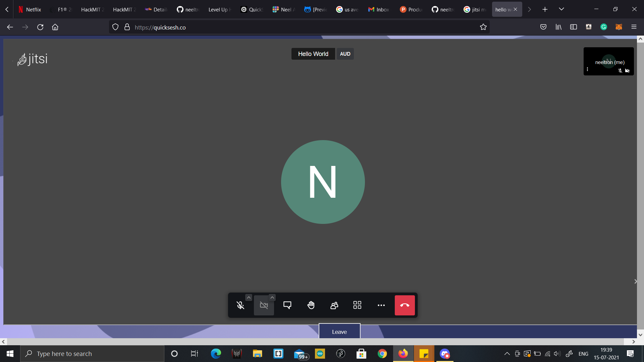Click the Jitsi logo
The width and height of the screenshot is (644, 362).
coord(33,59)
